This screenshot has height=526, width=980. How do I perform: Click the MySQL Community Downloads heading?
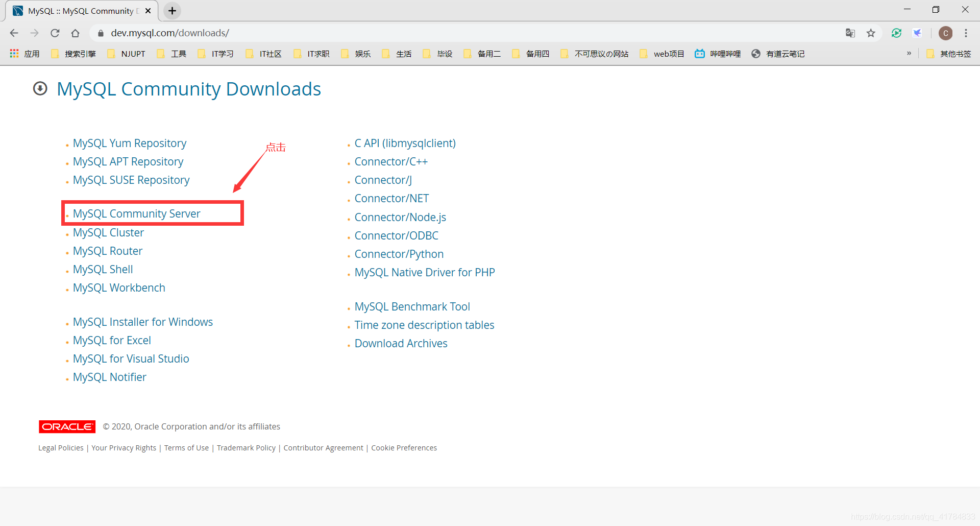click(189, 89)
